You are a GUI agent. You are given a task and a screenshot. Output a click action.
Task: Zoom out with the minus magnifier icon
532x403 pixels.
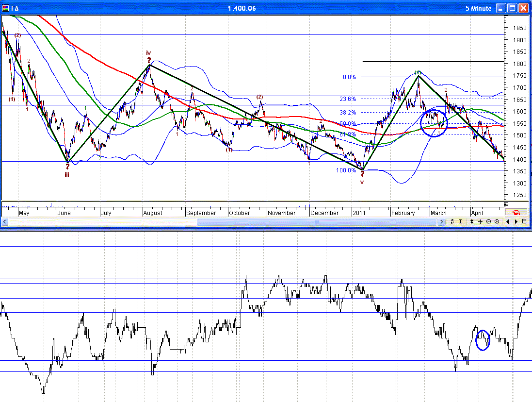click(488, 221)
